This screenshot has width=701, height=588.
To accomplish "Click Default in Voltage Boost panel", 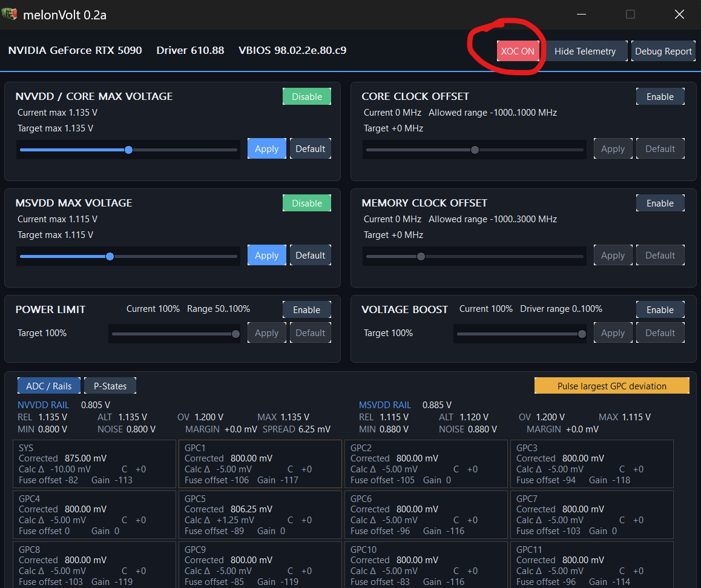I will click(x=660, y=332).
